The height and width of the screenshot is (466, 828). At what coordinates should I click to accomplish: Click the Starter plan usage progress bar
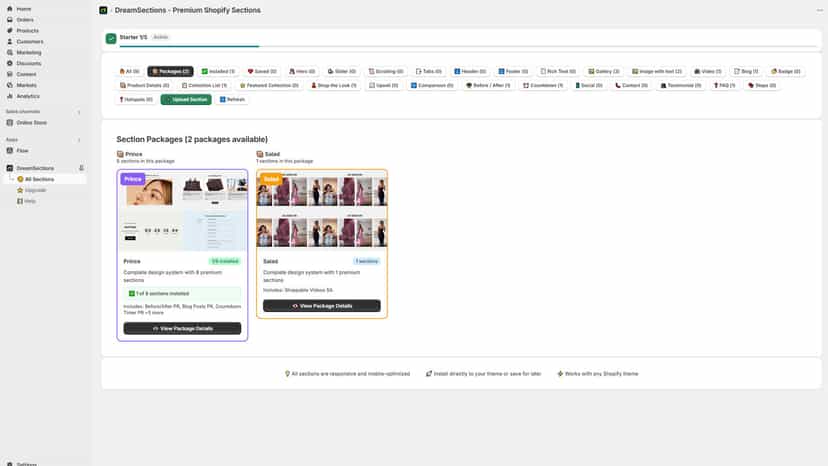click(468, 46)
